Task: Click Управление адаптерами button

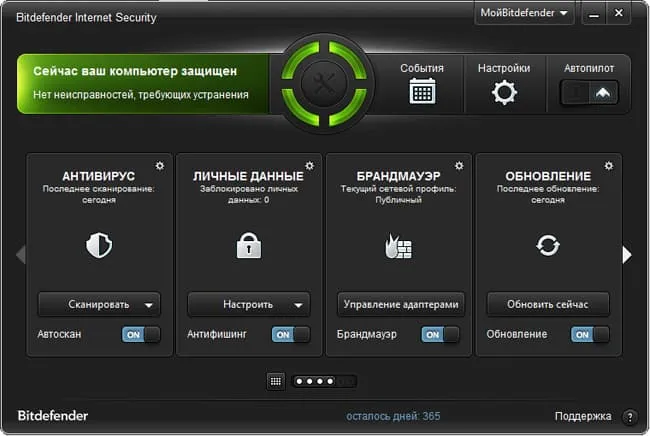Action: (401, 305)
